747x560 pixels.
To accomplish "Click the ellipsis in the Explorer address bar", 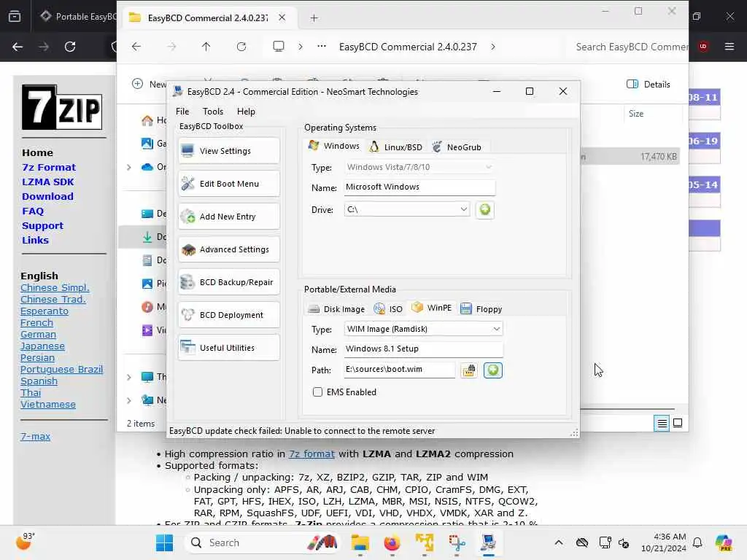I will click(x=322, y=46).
